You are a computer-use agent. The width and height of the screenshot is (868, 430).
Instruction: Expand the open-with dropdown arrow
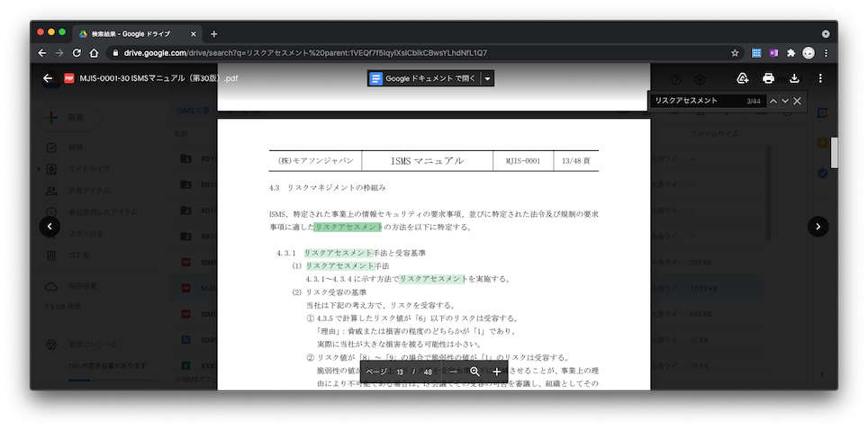488,79
